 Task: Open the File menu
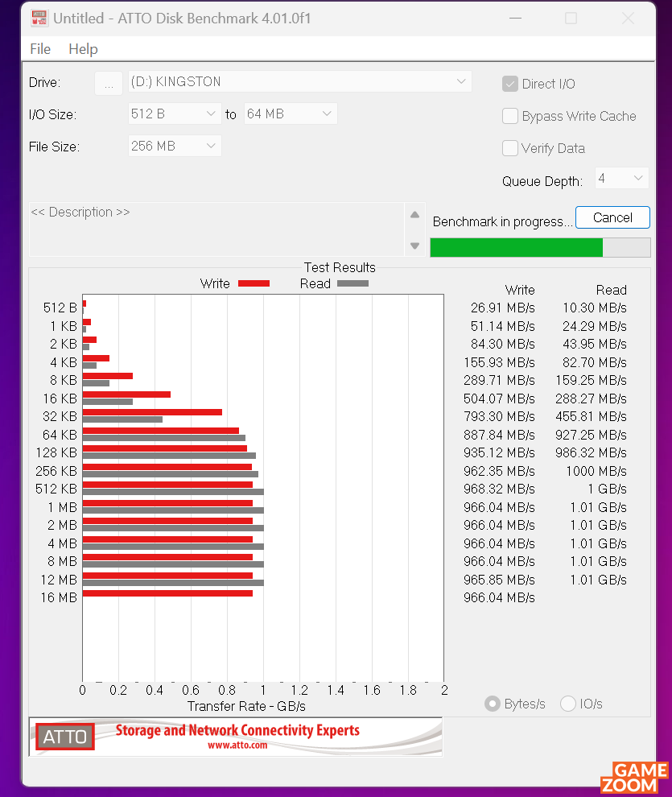tap(40, 49)
